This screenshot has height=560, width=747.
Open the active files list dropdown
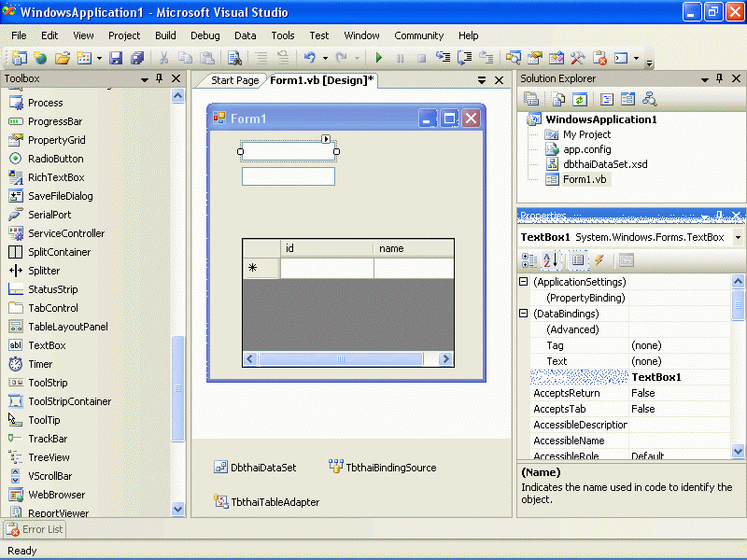tap(482, 80)
